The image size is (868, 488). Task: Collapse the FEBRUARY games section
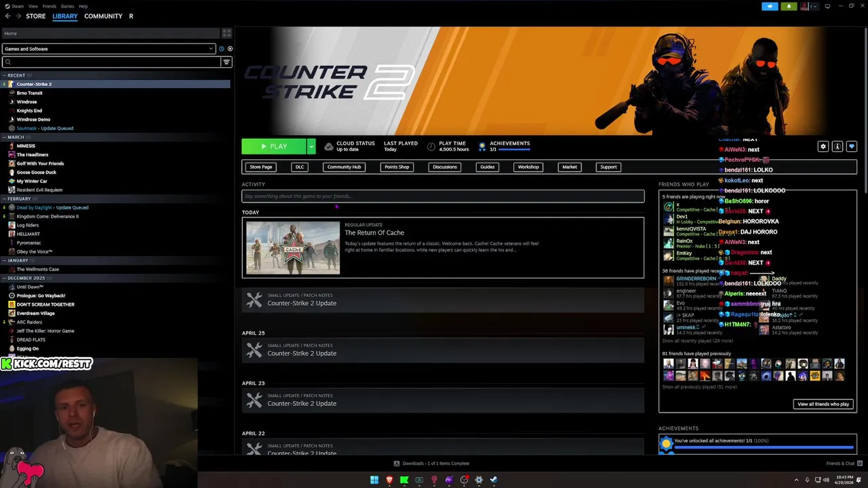click(x=4, y=199)
